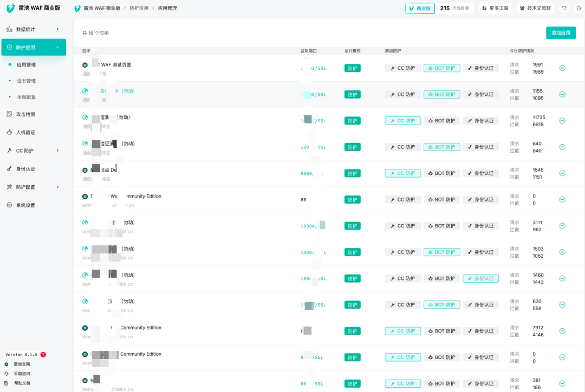Click the version update alert badge

[x=43, y=355]
